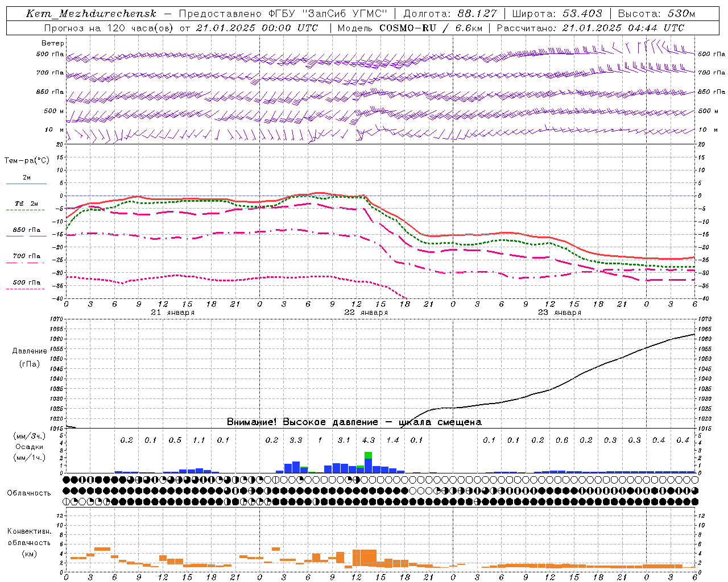This screenshot has width=728, height=582.
Task: Click the (мм/3ч.) unit label
Action: [29, 436]
